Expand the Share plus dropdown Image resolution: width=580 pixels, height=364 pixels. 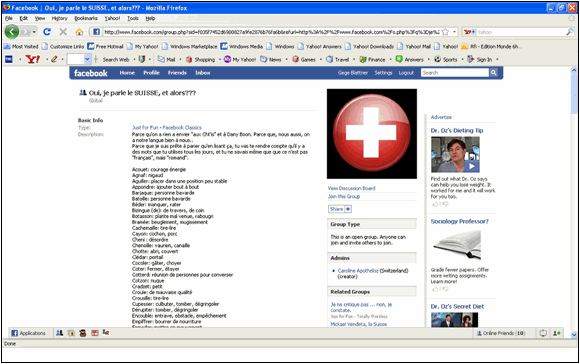pyautogui.click(x=348, y=209)
